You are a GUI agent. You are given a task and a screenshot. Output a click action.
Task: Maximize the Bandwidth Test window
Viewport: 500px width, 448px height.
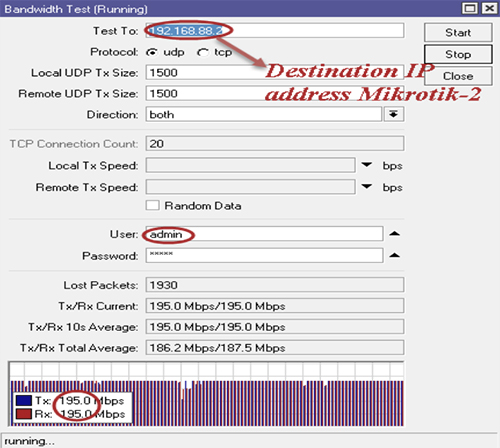470,8
